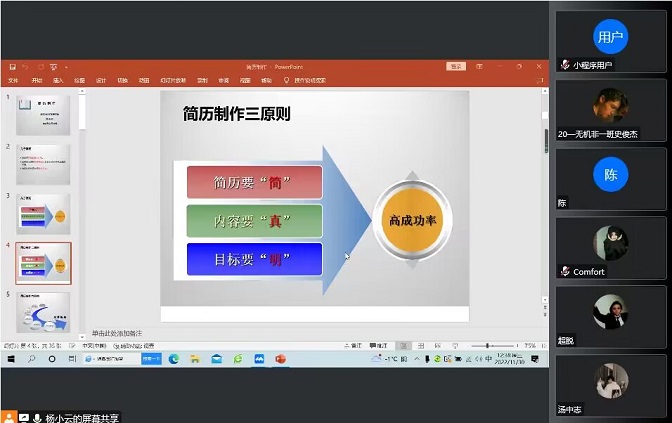Image resolution: width=672 pixels, height=423 pixels.
Task: Click the 登录 sign-in button in title bar
Action: point(455,67)
